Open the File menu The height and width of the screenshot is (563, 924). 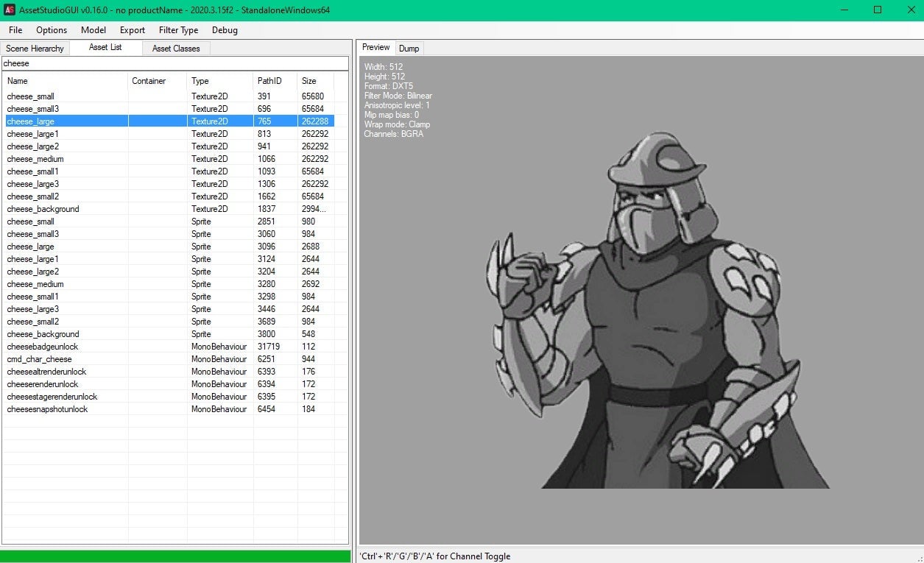pos(15,30)
